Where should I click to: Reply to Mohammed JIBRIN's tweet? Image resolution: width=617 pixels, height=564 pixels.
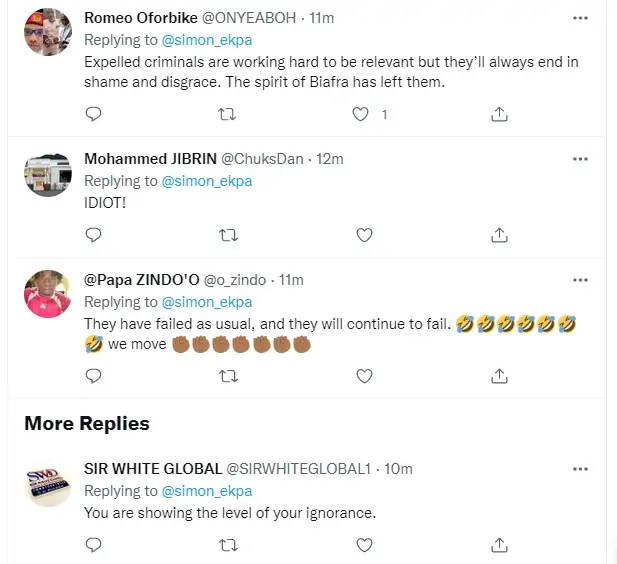pyautogui.click(x=93, y=235)
